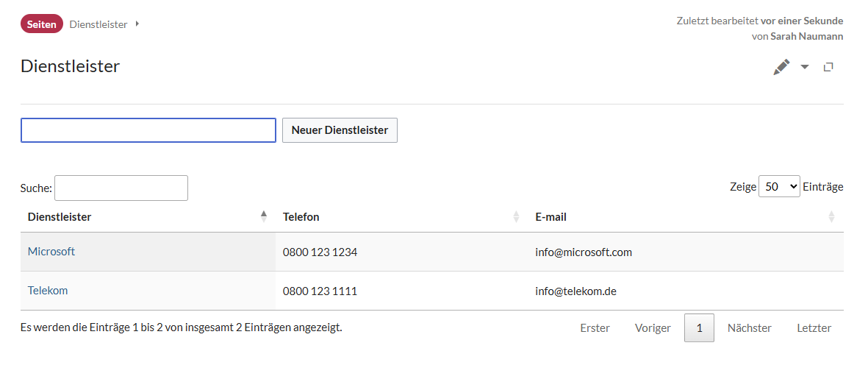Open the Telekom provider link
Screen dimensions: 868x365
tap(48, 290)
